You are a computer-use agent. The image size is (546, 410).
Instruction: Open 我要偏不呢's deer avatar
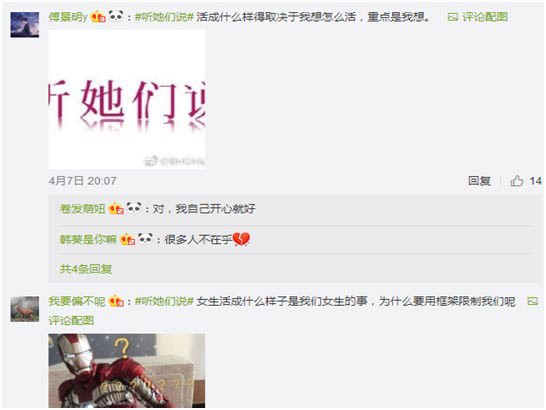tap(25, 309)
